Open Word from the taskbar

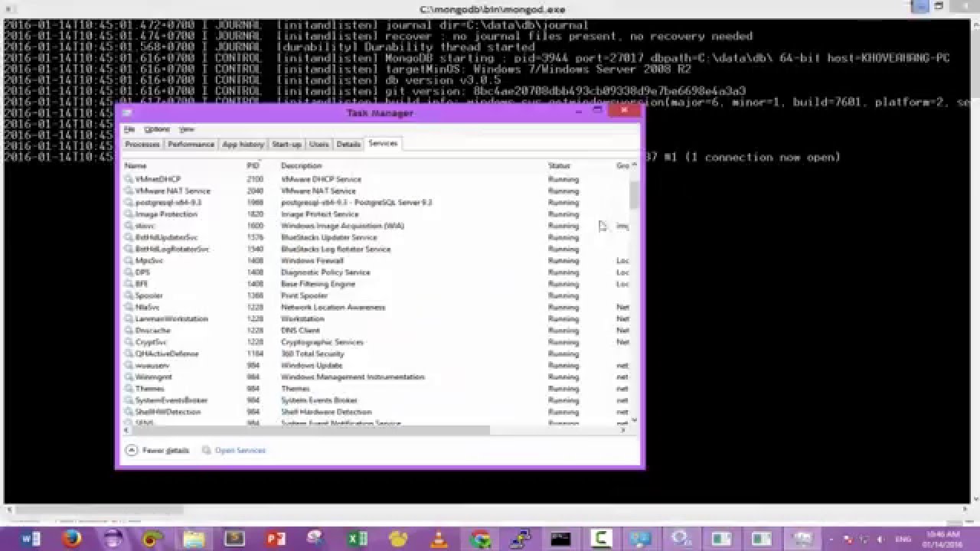pyautogui.click(x=31, y=539)
